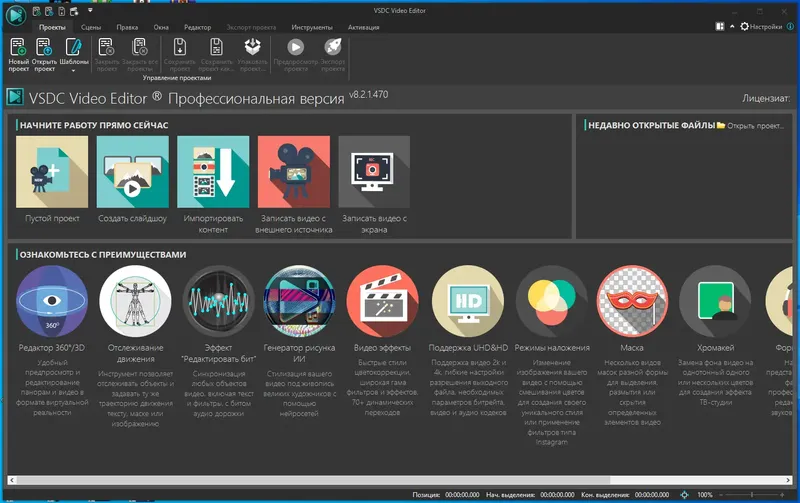Click Кон. выделения time value
The image size is (800, 503).
click(652, 494)
